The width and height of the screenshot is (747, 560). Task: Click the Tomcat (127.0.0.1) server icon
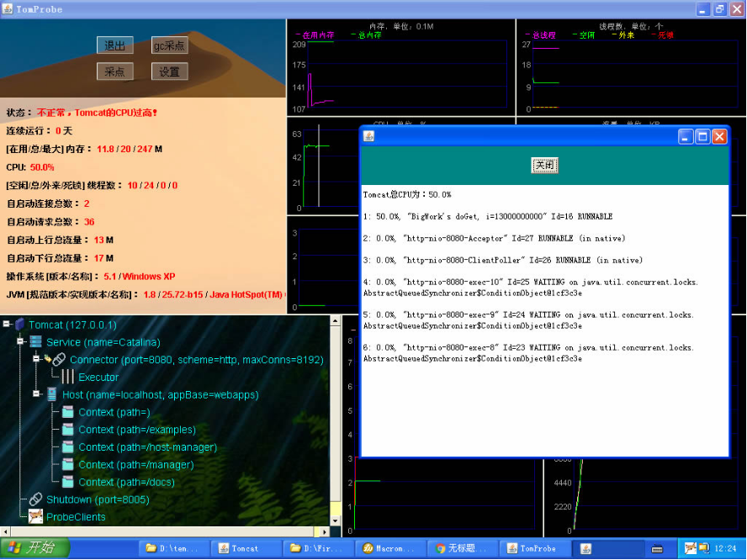19,325
